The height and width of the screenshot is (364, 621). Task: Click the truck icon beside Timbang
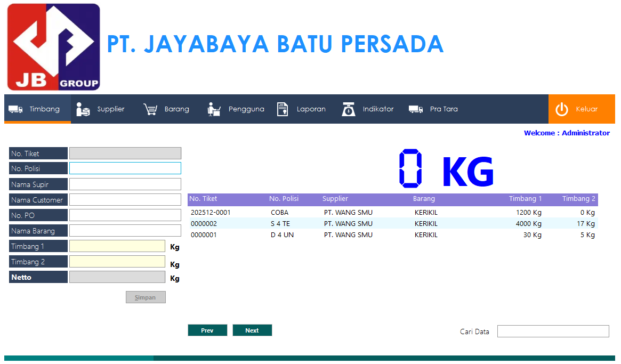pyautogui.click(x=15, y=109)
